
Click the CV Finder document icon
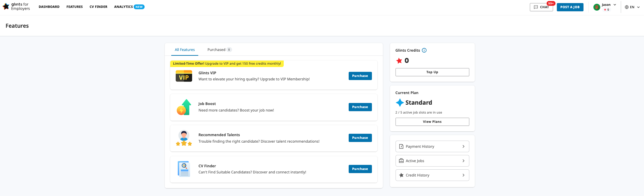(x=184, y=169)
